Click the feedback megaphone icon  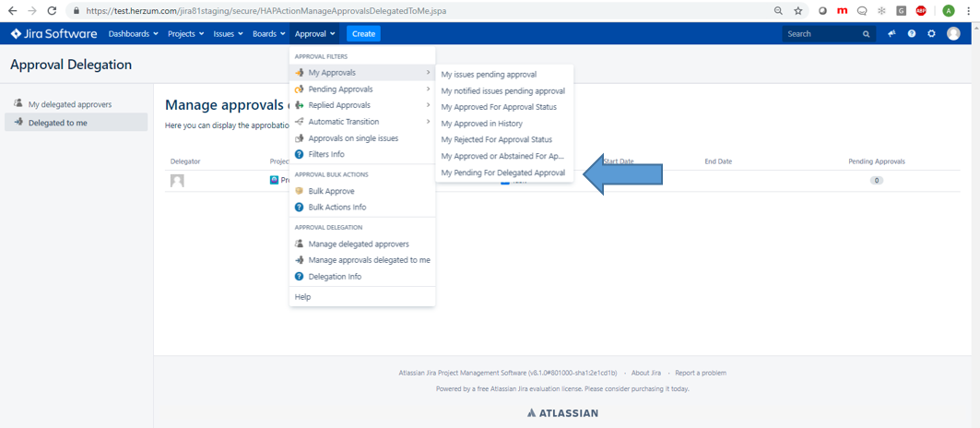(x=891, y=34)
